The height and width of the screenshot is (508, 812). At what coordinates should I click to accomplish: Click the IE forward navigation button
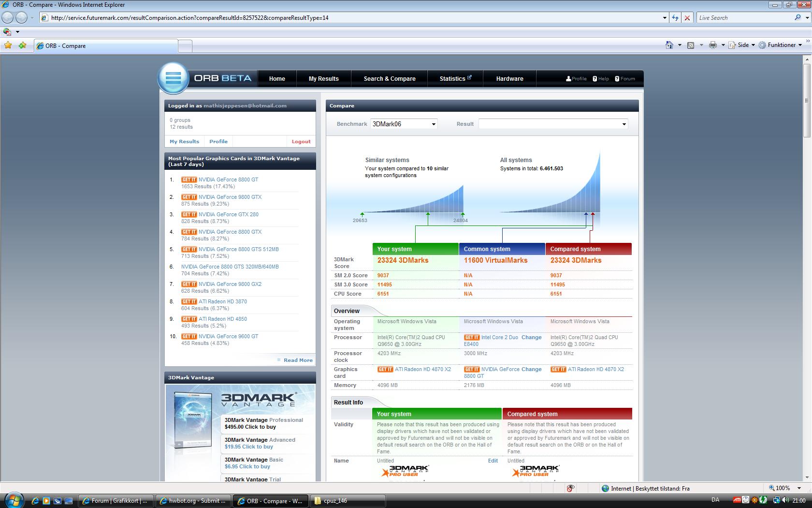[x=22, y=17]
